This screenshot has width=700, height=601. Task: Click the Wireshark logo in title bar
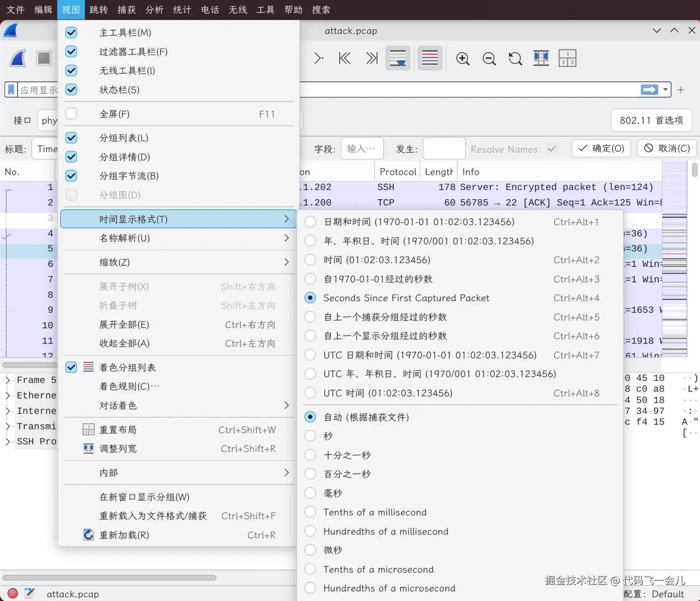click(x=11, y=30)
